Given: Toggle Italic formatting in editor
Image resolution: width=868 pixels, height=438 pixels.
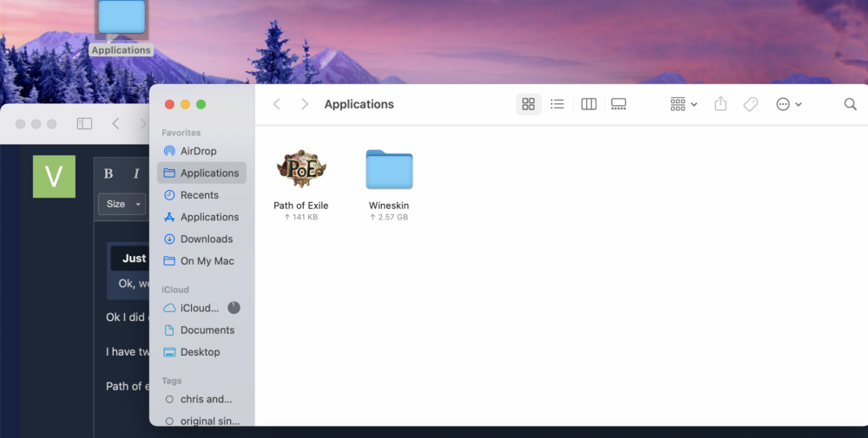Looking at the screenshot, I should click(x=135, y=173).
